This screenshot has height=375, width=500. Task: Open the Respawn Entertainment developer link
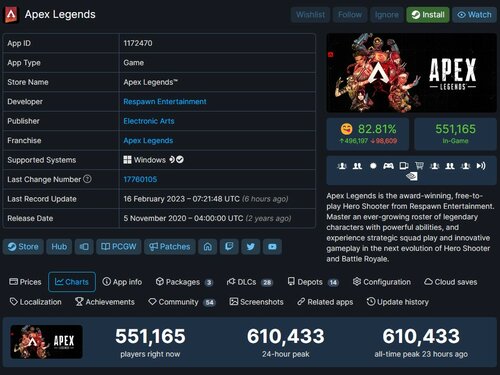pyautogui.click(x=165, y=102)
